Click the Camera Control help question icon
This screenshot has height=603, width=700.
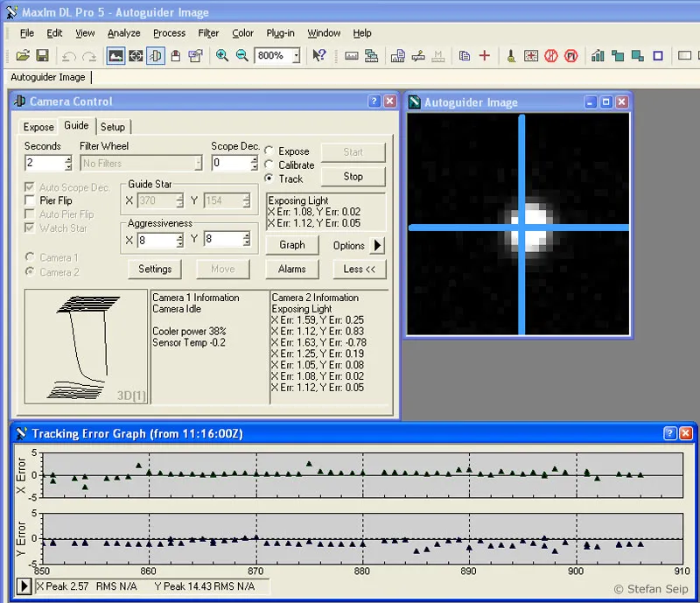pyautogui.click(x=374, y=102)
